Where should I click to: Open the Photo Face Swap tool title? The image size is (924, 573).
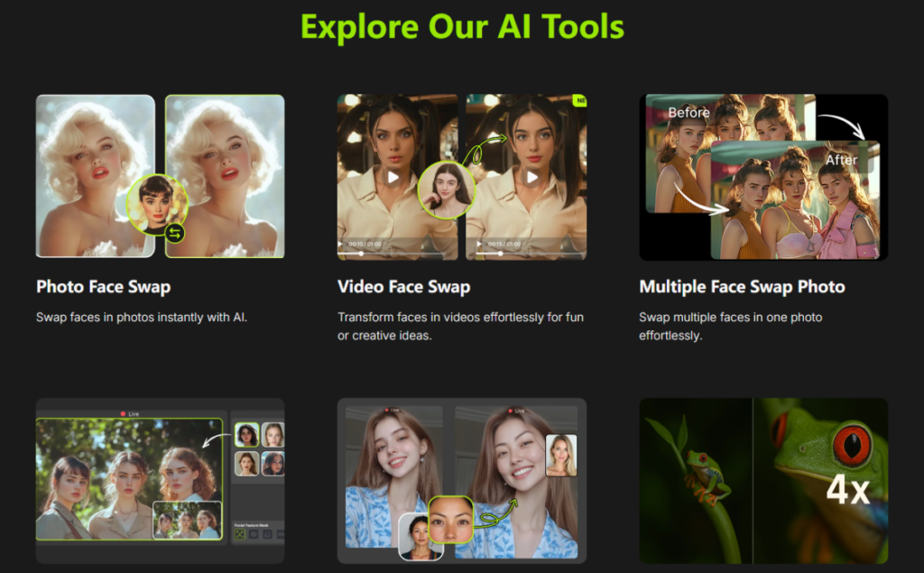[103, 287]
